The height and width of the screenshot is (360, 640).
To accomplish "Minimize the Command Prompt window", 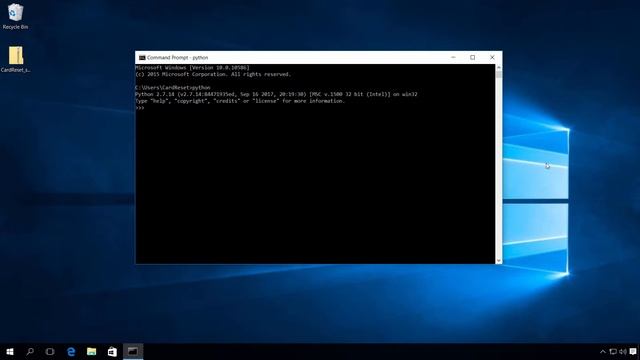I will pos(453,58).
